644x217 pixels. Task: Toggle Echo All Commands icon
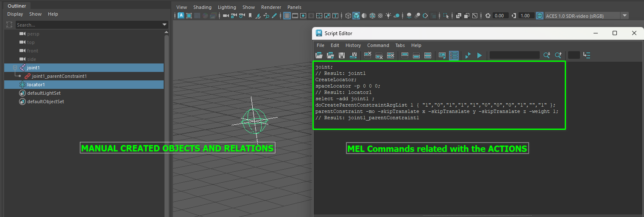[x=442, y=55]
